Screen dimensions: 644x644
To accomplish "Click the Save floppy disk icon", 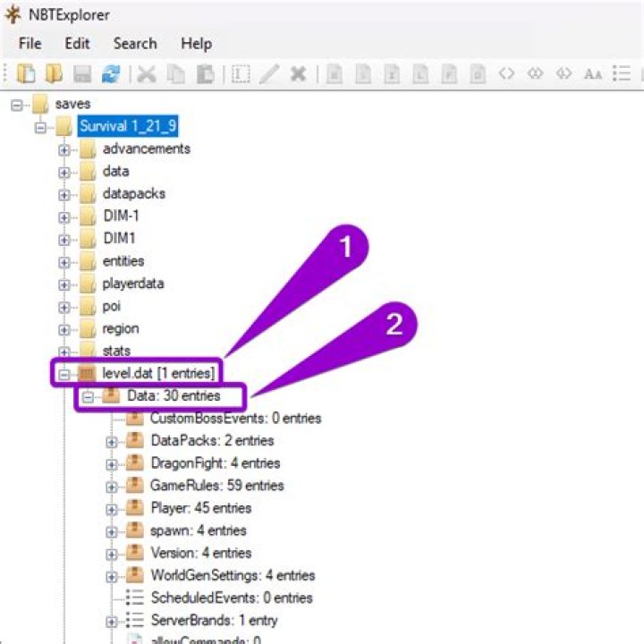I will pos(82,75).
